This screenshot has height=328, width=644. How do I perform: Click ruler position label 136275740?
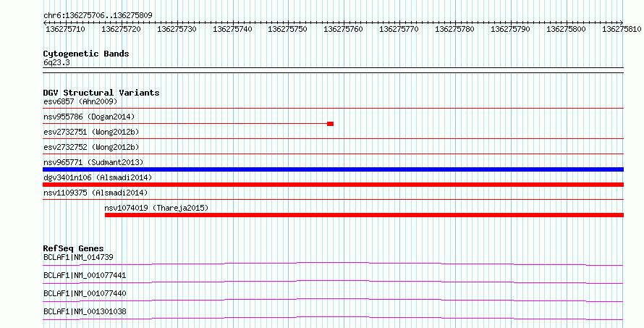[232, 29]
